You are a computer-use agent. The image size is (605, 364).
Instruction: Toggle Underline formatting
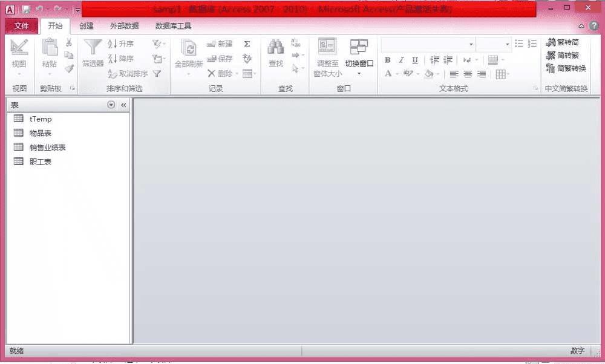[x=415, y=60]
